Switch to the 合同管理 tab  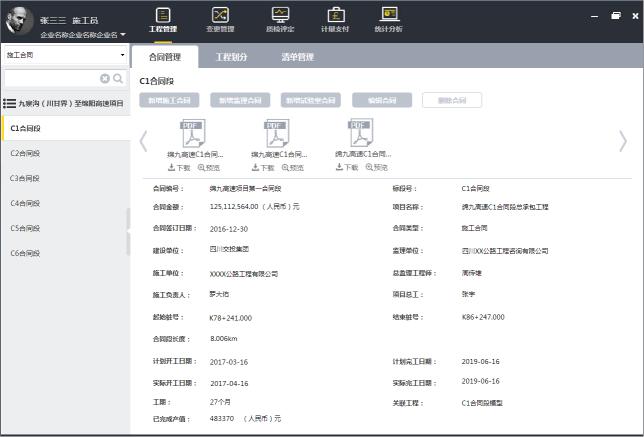(x=165, y=57)
